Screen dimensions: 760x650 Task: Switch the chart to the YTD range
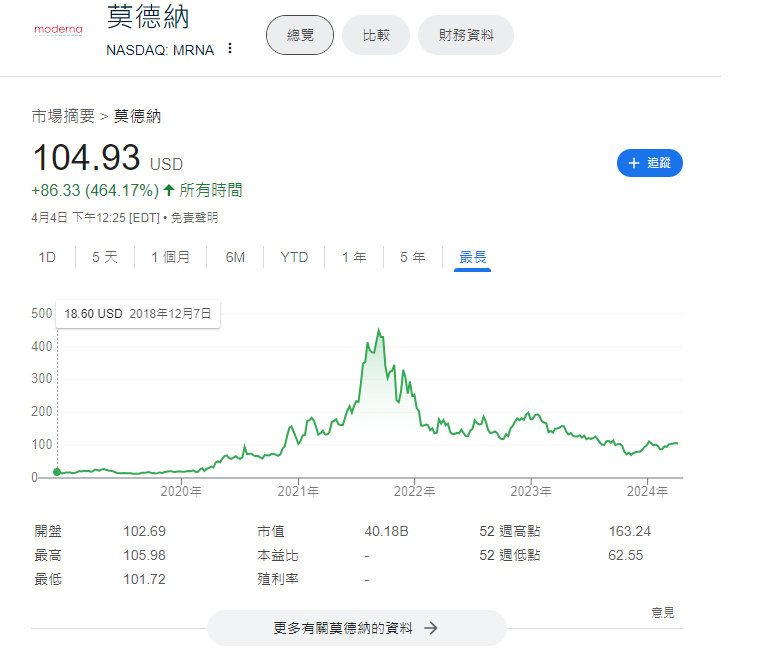click(294, 257)
